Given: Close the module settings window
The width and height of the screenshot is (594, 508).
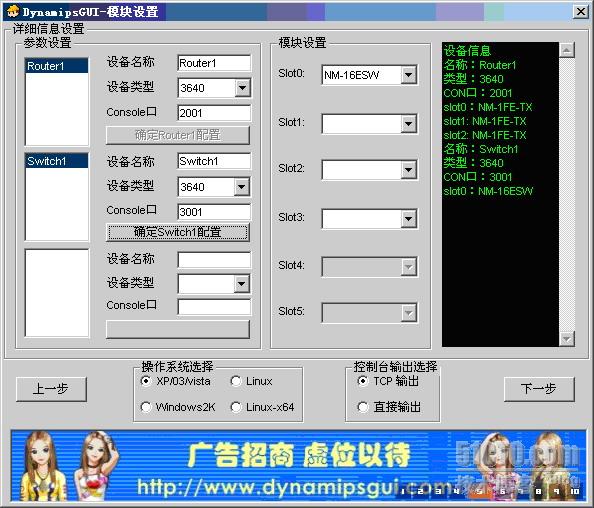Looking at the screenshot, I should [x=581, y=11].
